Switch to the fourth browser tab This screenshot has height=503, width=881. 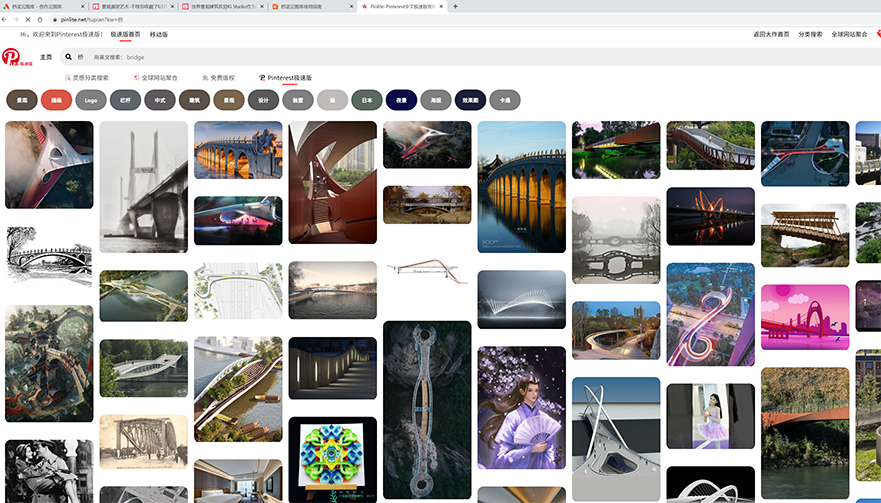tap(312, 7)
